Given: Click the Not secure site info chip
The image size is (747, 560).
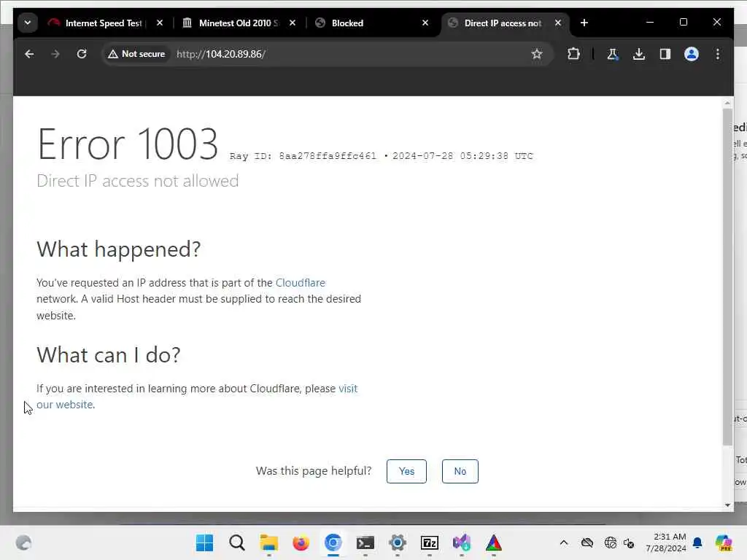Looking at the screenshot, I should (x=136, y=54).
